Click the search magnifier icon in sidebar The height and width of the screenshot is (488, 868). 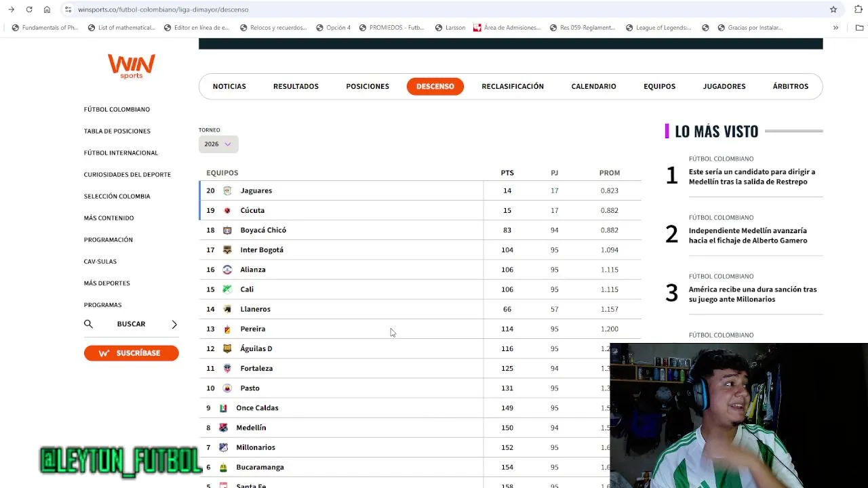pos(88,324)
